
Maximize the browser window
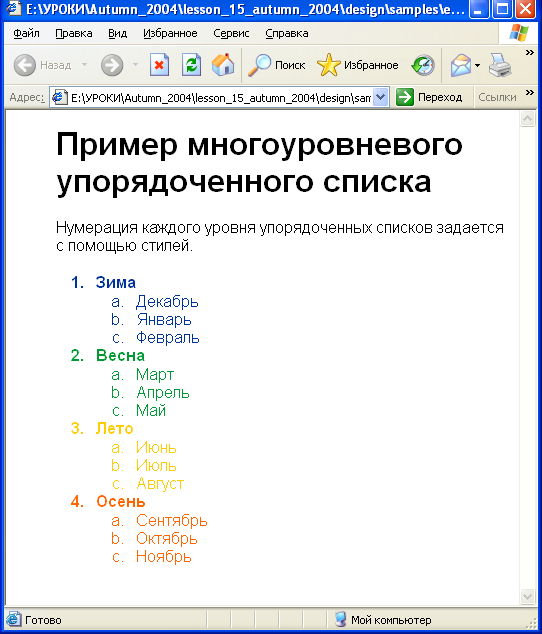tap(502, 9)
